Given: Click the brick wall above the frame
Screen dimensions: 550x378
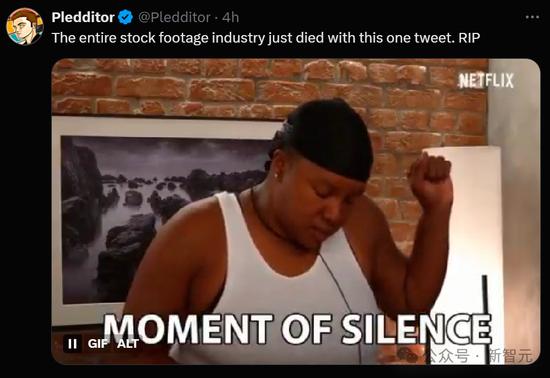Looking at the screenshot, I should (x=168, y=88).
